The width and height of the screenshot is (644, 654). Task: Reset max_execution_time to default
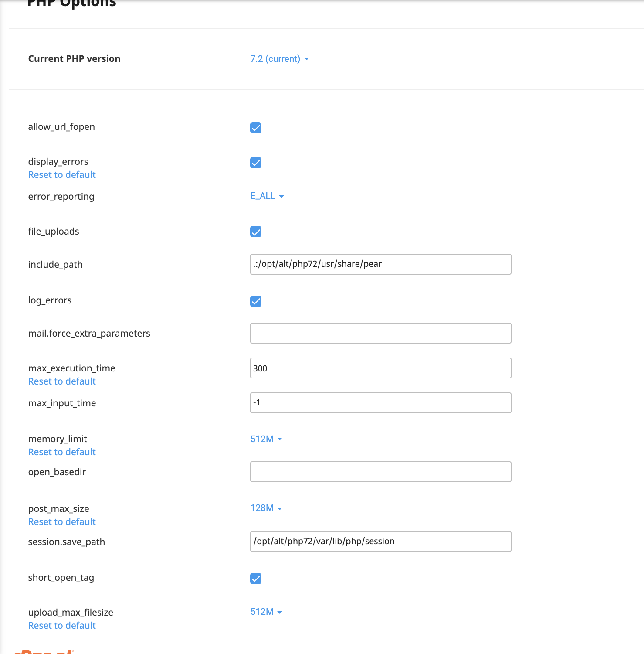pyautogui.click(x=62, y=381)
